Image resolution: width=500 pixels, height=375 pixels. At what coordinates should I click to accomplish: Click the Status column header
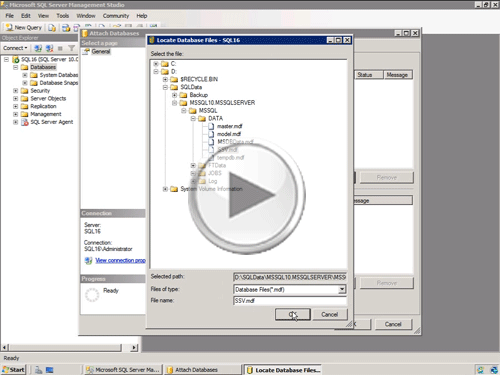[x=368, y=75]
